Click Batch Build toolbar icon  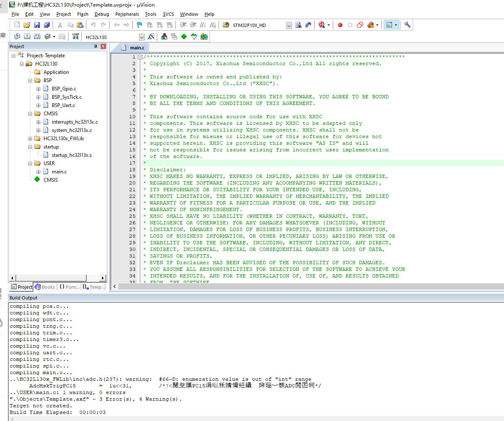tap(48, 37)
